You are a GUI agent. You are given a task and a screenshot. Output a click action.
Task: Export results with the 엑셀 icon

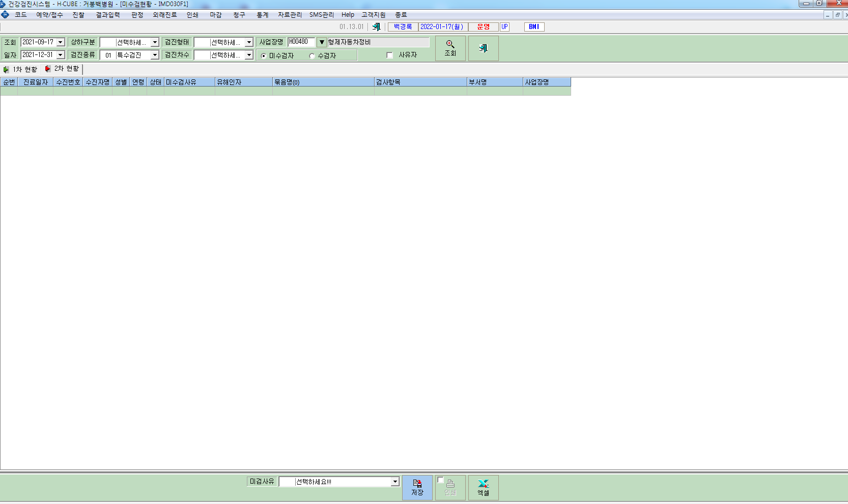tap(484, 488)
